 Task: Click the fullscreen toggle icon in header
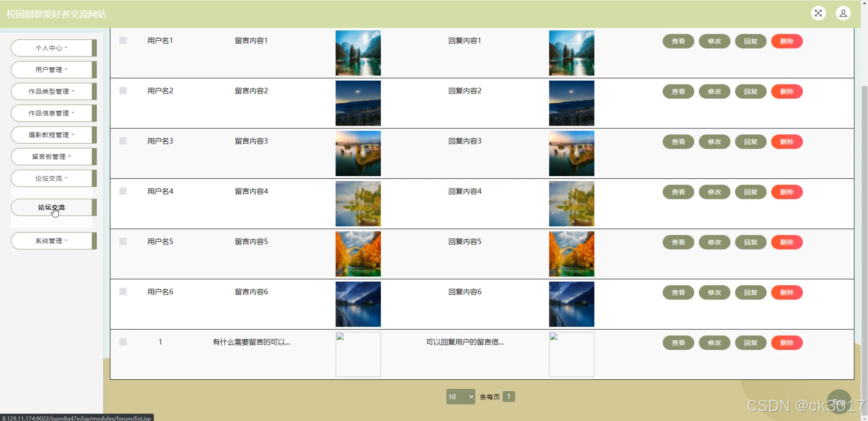818,13
